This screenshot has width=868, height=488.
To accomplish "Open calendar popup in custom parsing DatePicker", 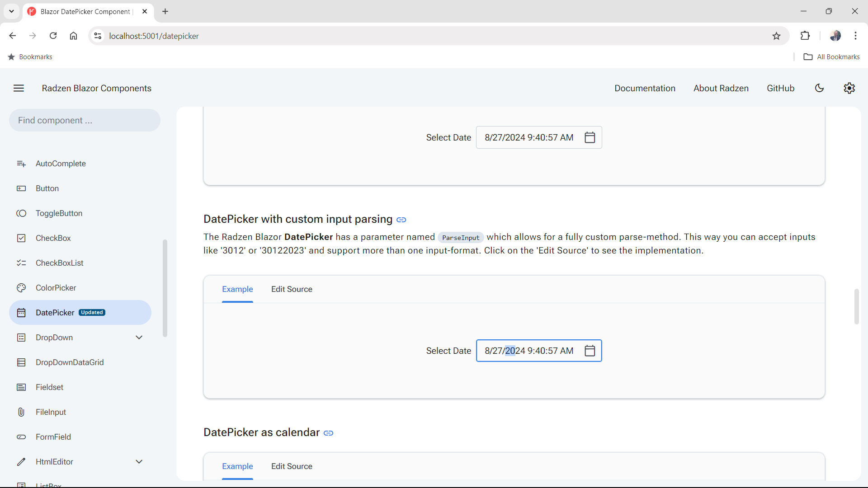I will click(x=590, y=351).
